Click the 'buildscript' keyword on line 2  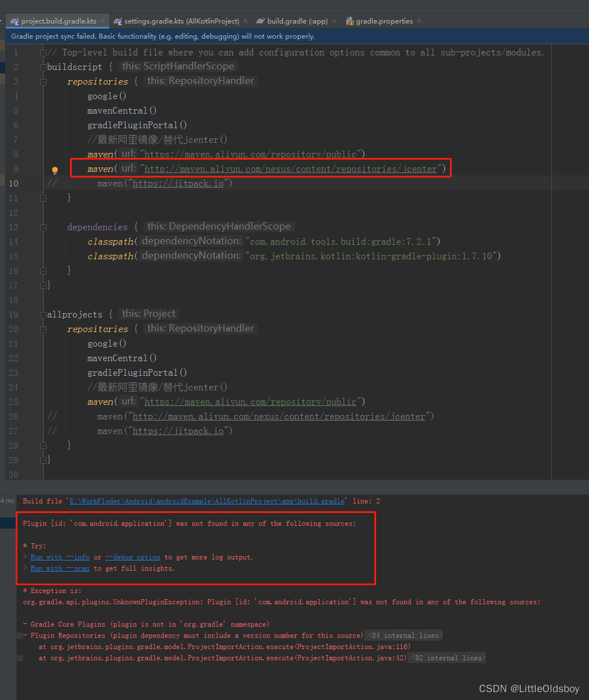[x=75, y=67]
